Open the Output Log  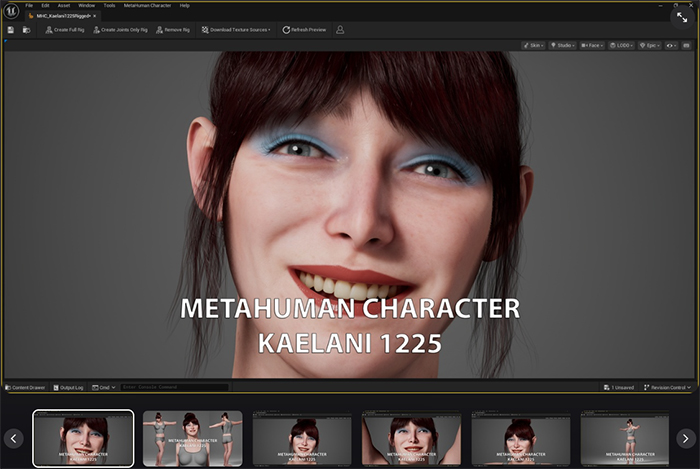(x=68, y=387)
